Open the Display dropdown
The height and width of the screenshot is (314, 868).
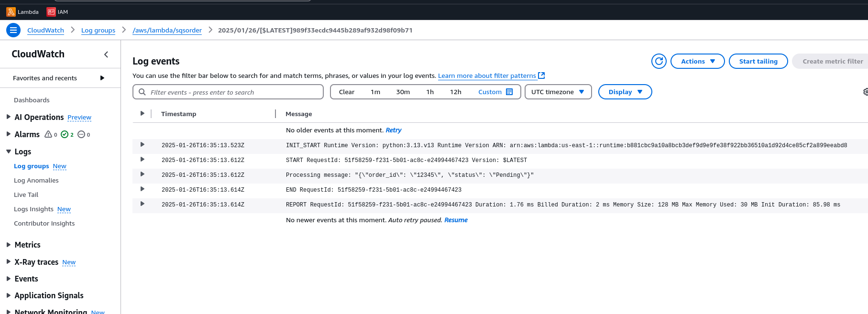pos(625,92)
